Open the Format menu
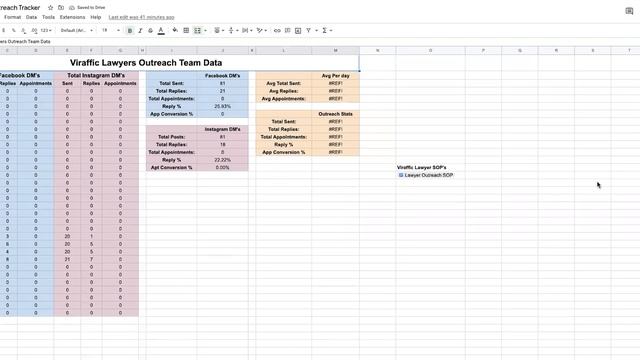This screenshot has height=360, width=640. pyautogui.click(x=12, y=17)
